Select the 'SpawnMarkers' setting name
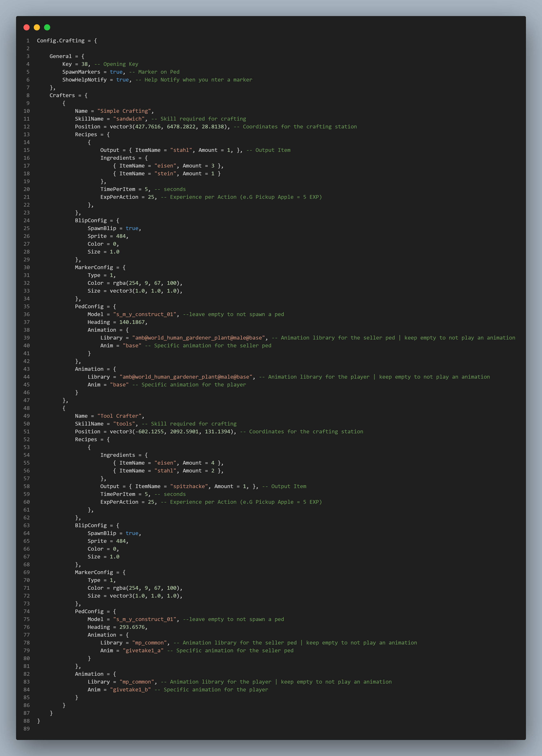The image size is (542, 756). click(81, 72)
